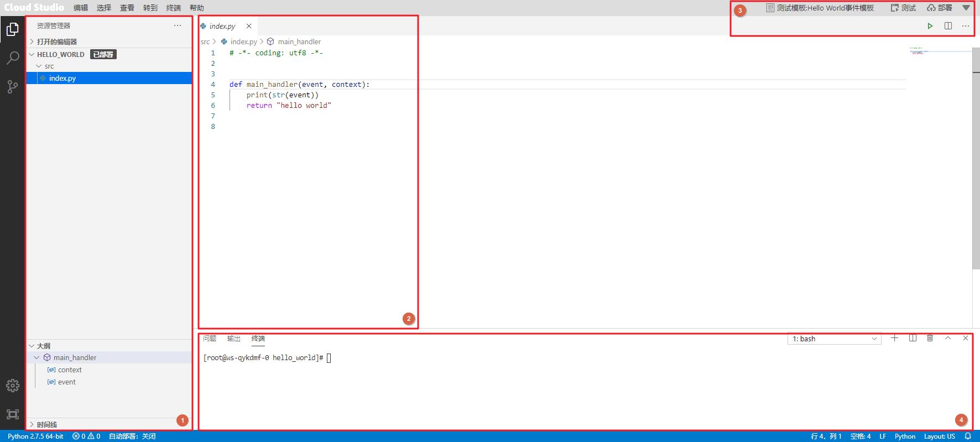Image resolution: width=980 pixels, height=442 pixels.
Task: Expand the 打开的编辑器 section
Action: tap(109, 41)
